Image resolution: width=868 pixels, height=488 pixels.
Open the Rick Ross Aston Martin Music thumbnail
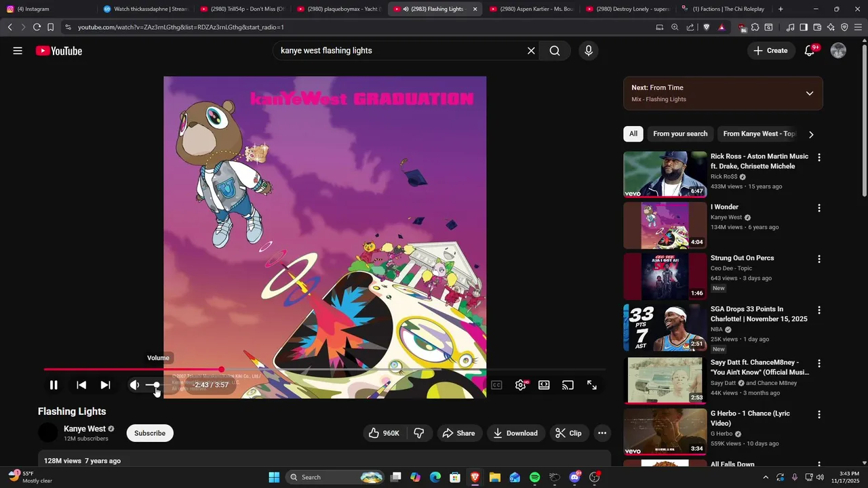(665, 174)
